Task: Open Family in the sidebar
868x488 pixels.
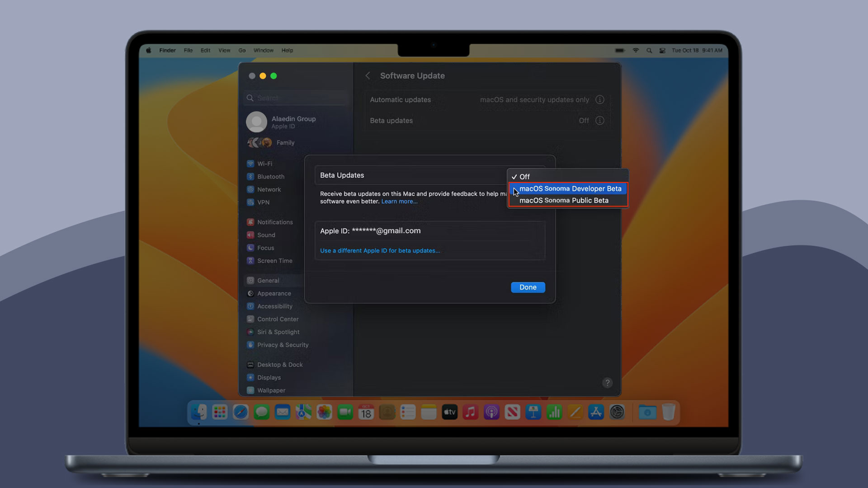Action: 271,143
